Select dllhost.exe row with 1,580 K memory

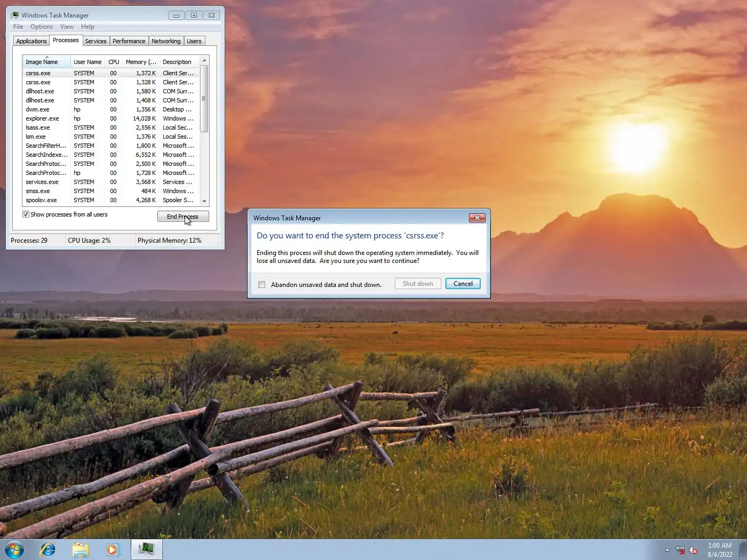(111, 91)
